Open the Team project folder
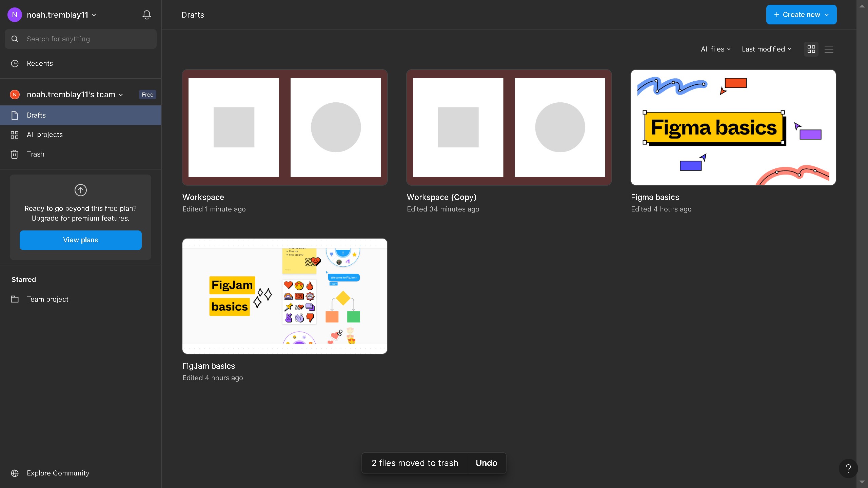 pos(47,299)
